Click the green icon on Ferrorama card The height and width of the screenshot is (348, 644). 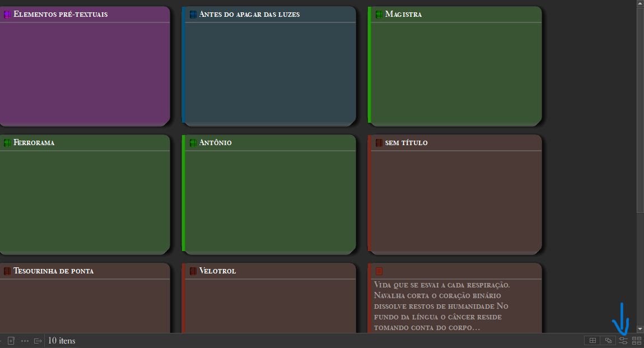[7, 143]
